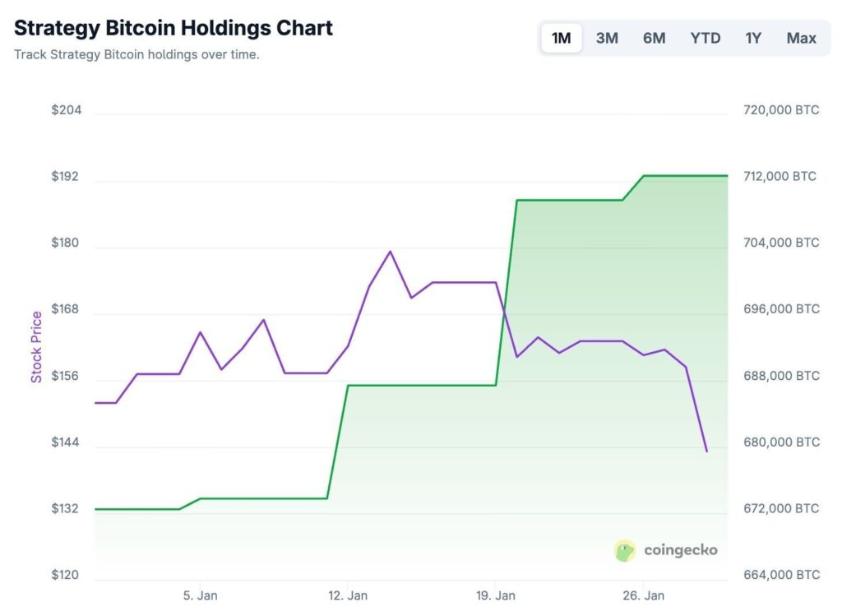Screen dimensions: 842x616
Task: Switch to the 3M time range
Action: pos(607,38)
